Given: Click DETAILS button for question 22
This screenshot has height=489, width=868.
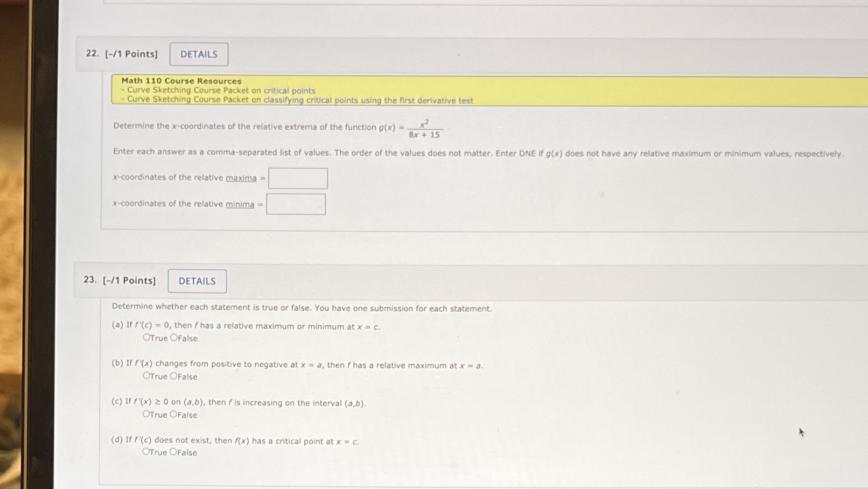Looking at the screenshot, I should click(x=198, y=54).
